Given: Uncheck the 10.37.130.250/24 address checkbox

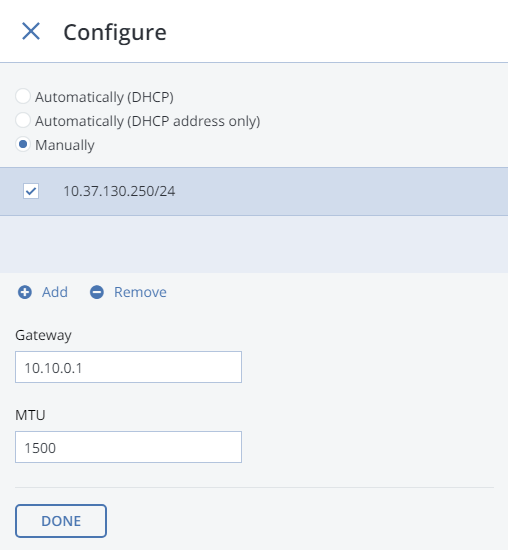Looking at the screenshot, I should [x=31, y=191].
